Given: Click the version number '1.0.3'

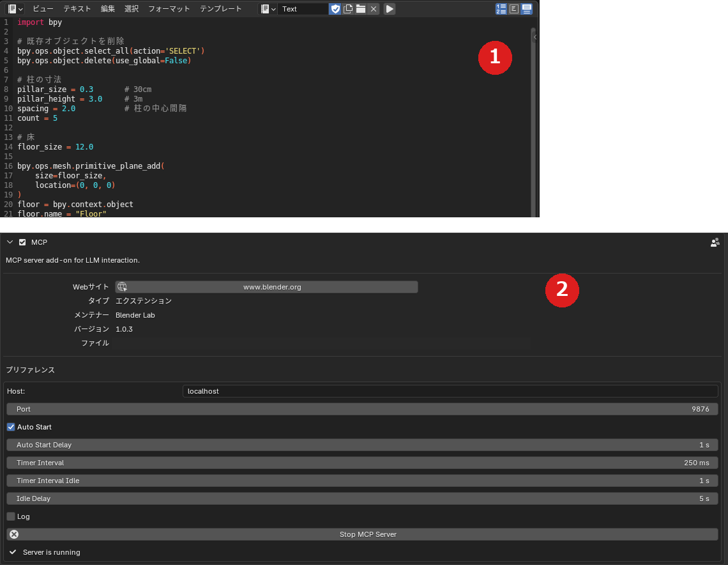Looking at the screenshot, I should (x=124, y=329).
